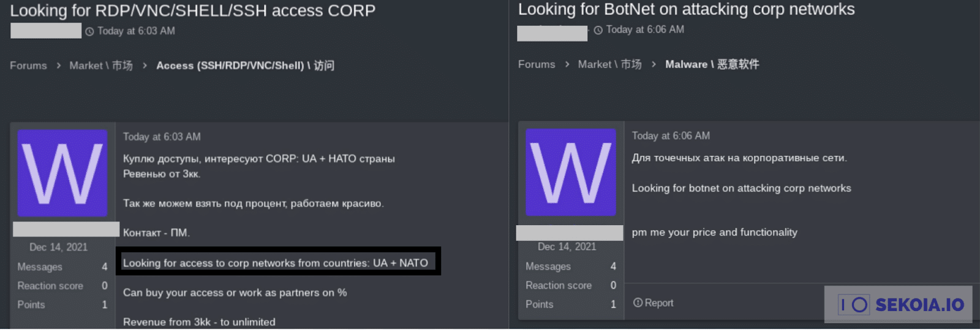
Task: Click the line 'Ревенью от 3кк.'
Action: [x=162, y=174]
